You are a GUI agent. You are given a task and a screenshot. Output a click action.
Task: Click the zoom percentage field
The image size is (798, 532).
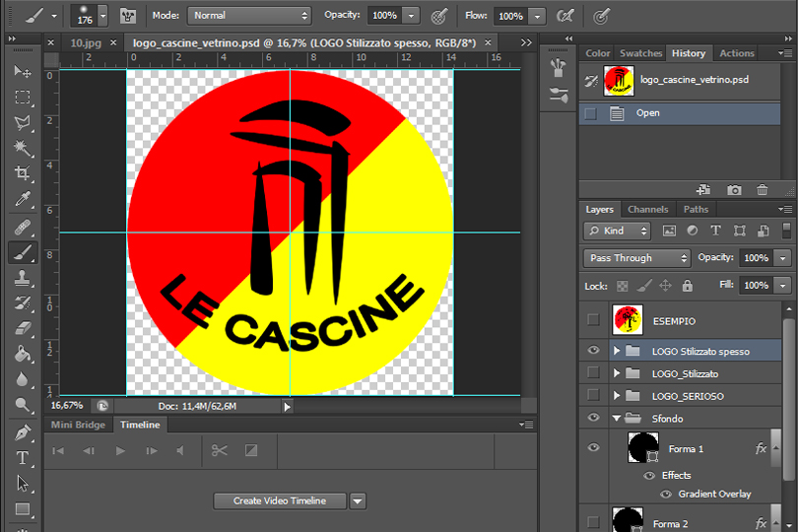click(67, 406)
